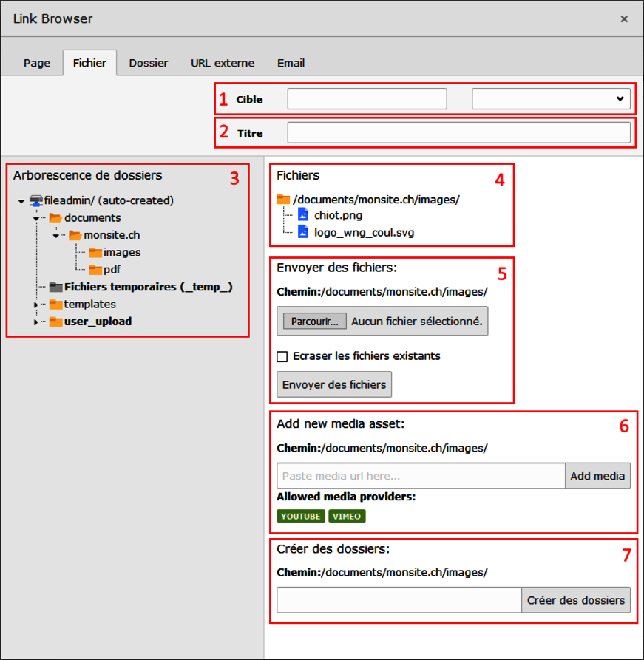Click the user_upload folder icon
644x660 pixels.
(55, 322)
